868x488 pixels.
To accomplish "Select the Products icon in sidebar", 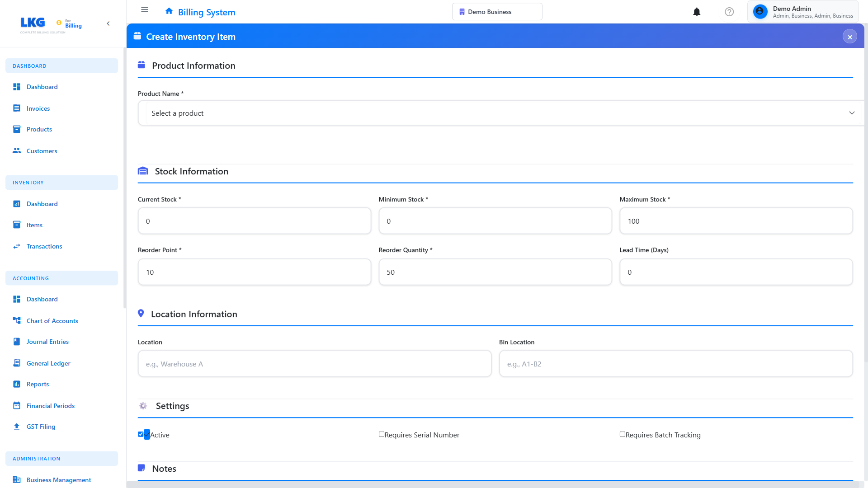I will [17, 129].
